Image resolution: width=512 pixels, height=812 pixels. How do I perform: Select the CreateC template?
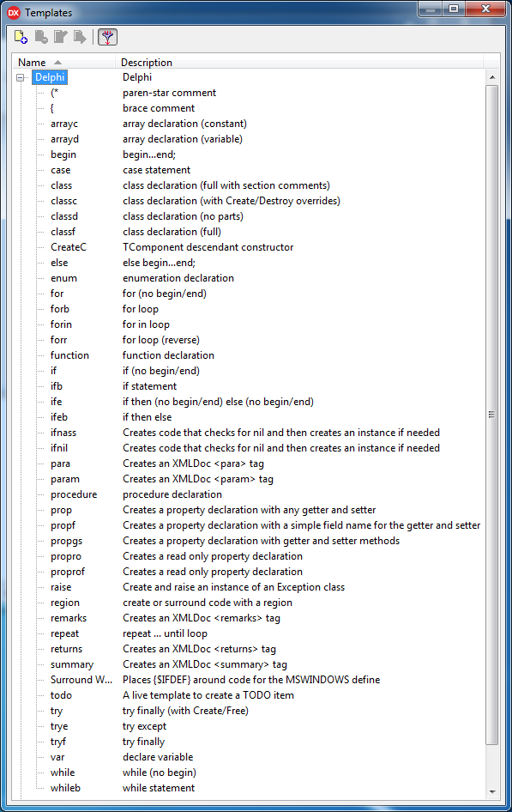69,247
